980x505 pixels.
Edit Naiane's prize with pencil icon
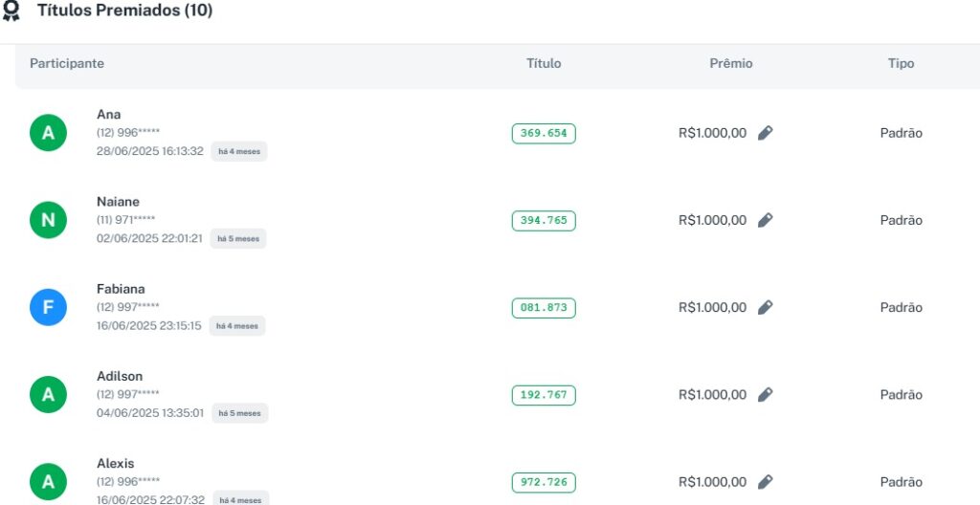coord(765,220)
